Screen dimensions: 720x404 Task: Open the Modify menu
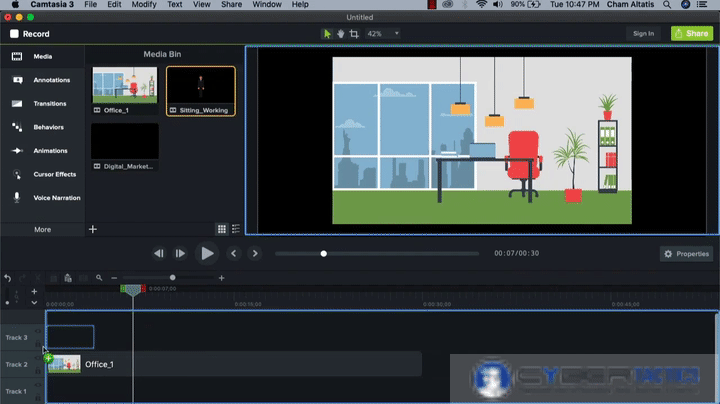pos(143,5)
